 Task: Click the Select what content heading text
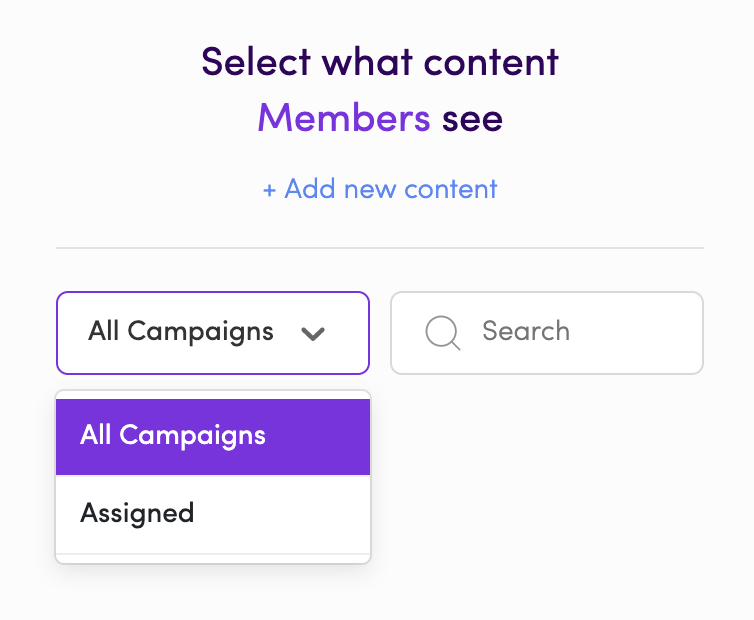(380, 62)
